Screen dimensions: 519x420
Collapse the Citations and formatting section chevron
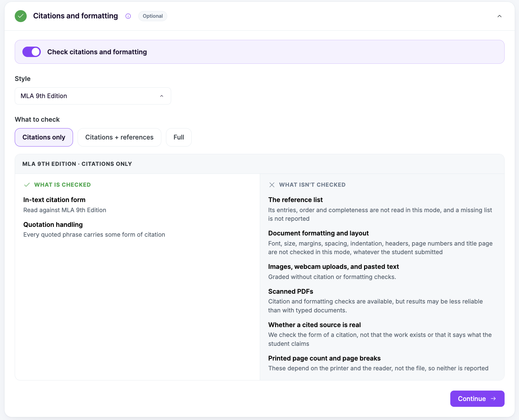[x=499, y=16]
